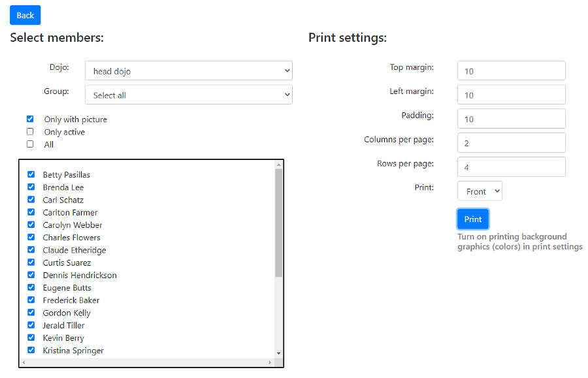Click the Columns per page field

pyautogui.click(x=511, y=143)
